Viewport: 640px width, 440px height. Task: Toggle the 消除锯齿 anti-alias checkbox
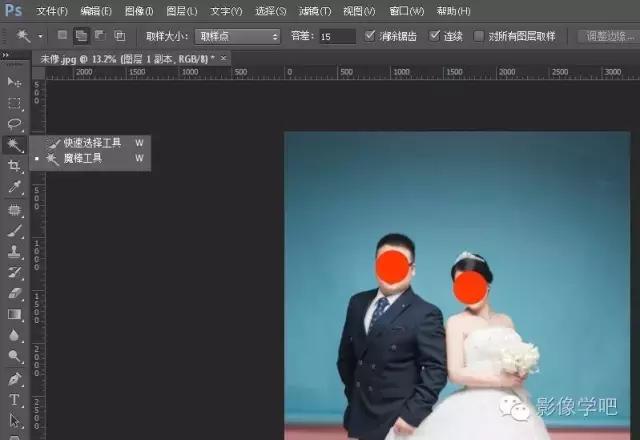coord(369,36)
